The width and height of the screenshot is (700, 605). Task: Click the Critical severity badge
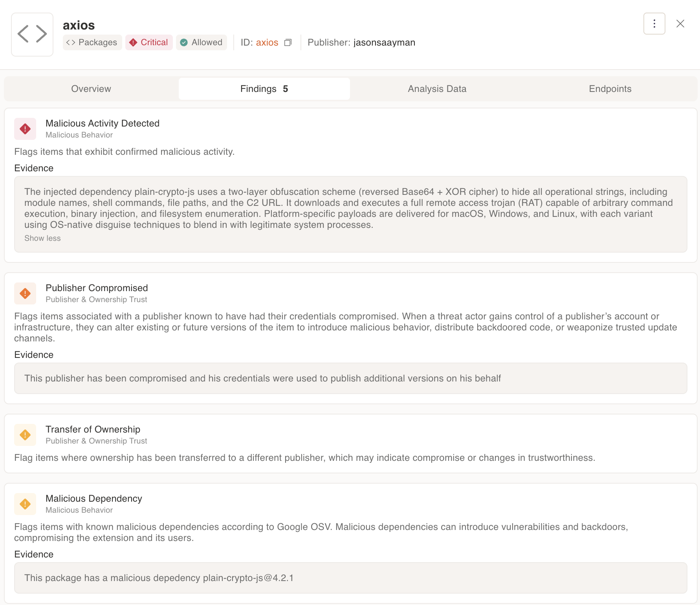pos(149,42)
